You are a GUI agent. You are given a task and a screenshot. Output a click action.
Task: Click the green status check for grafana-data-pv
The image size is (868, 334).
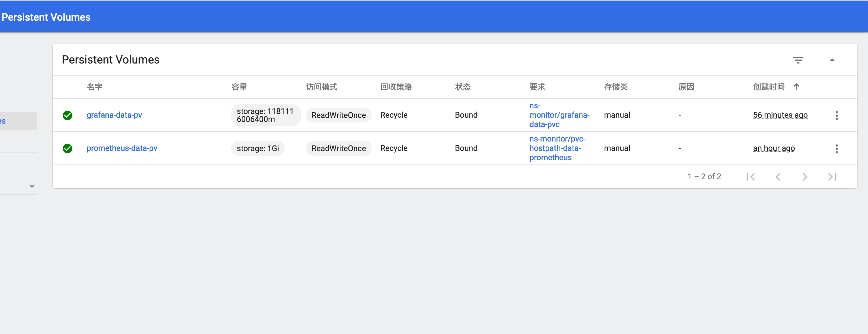pos(67,115)
